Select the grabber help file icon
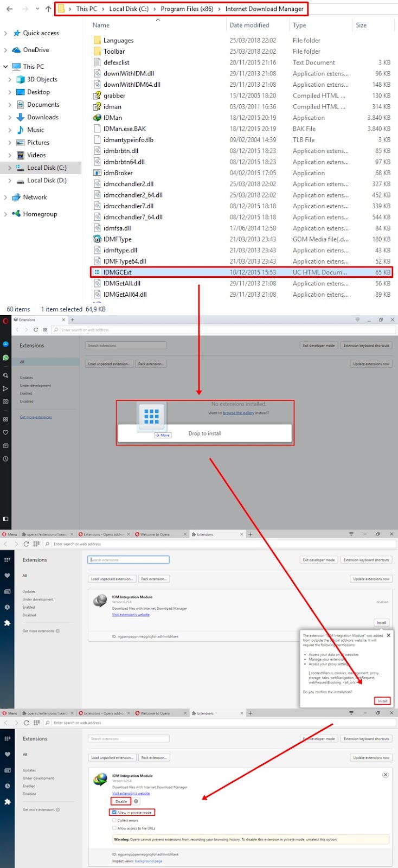398x868 pixels. (97, 95)
